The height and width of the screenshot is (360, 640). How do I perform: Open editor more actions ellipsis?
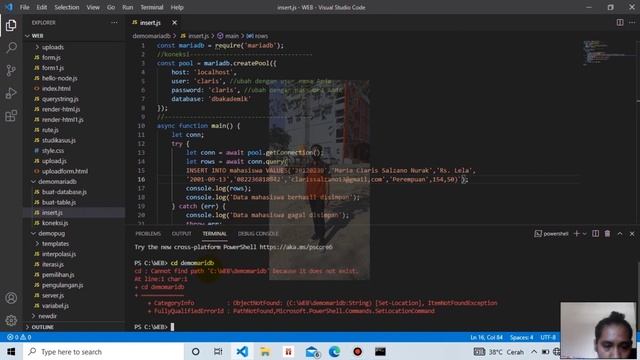(632, 22)
